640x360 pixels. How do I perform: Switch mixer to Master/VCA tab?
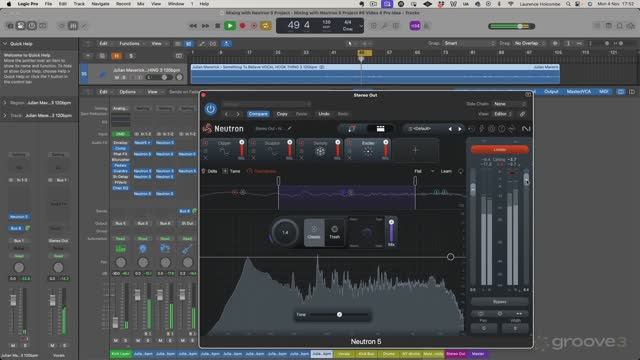579,91
